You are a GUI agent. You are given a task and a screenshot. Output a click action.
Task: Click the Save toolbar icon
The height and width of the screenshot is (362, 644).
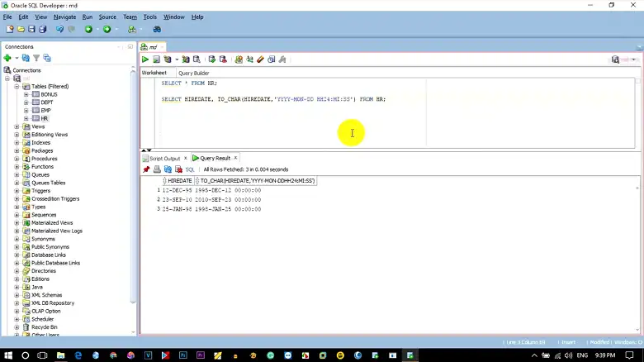tap(31, 29)
